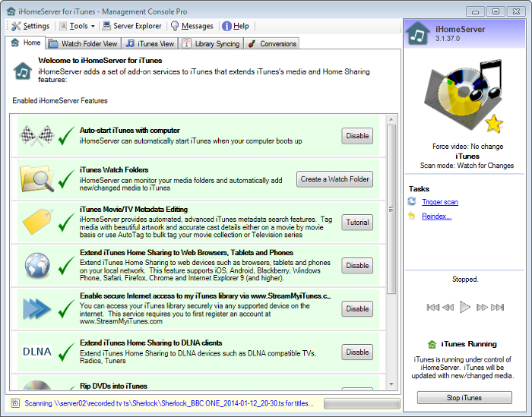
Task: Click the Trigger scan link
Action: [x=440, y=202]
